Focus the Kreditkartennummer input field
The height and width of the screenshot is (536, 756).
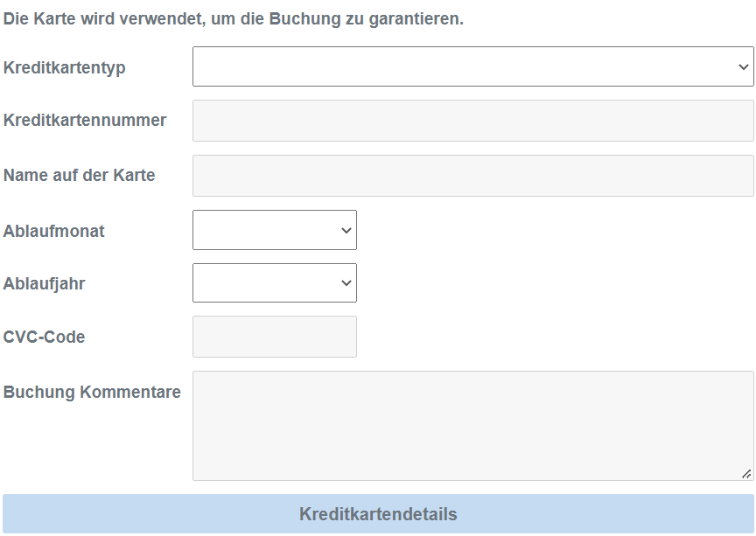pos(472,121)
